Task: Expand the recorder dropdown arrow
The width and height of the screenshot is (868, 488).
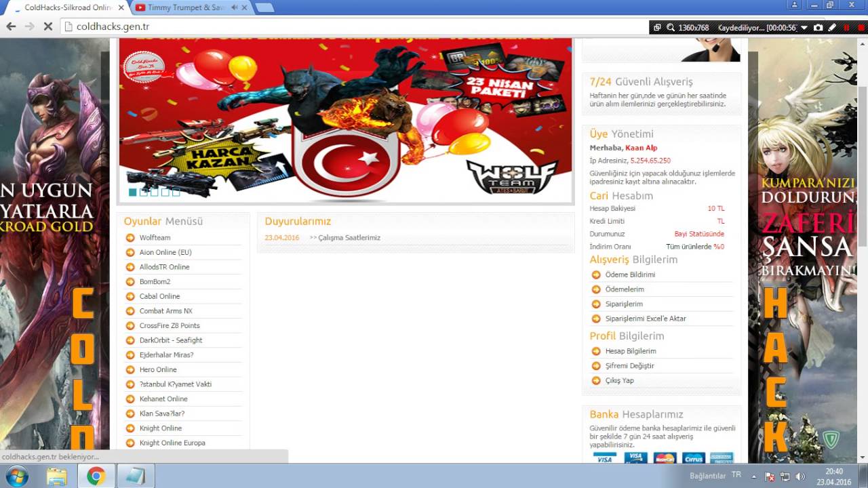Action: point(804,28)
